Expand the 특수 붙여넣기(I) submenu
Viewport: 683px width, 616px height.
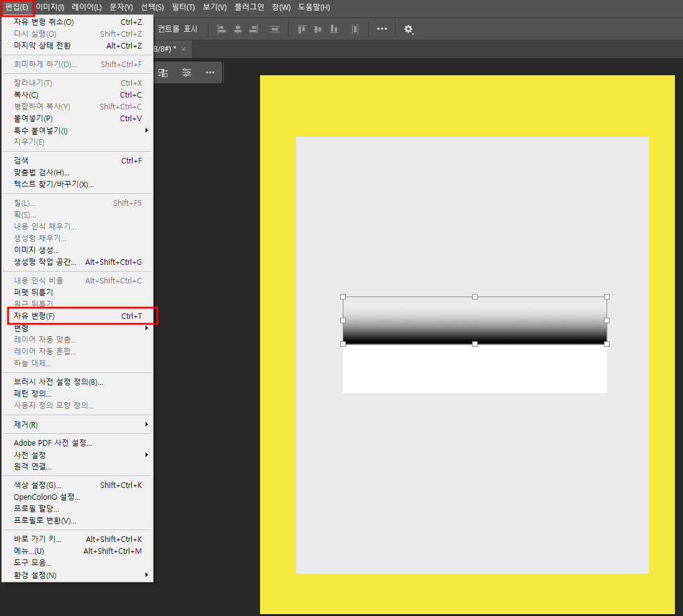coord(78,131)
